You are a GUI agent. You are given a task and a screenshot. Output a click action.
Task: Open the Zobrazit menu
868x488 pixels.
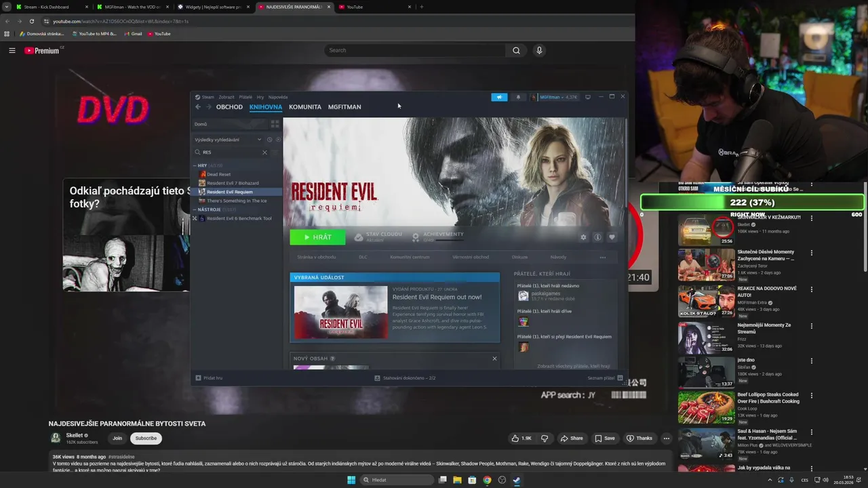tap(226, 97)
